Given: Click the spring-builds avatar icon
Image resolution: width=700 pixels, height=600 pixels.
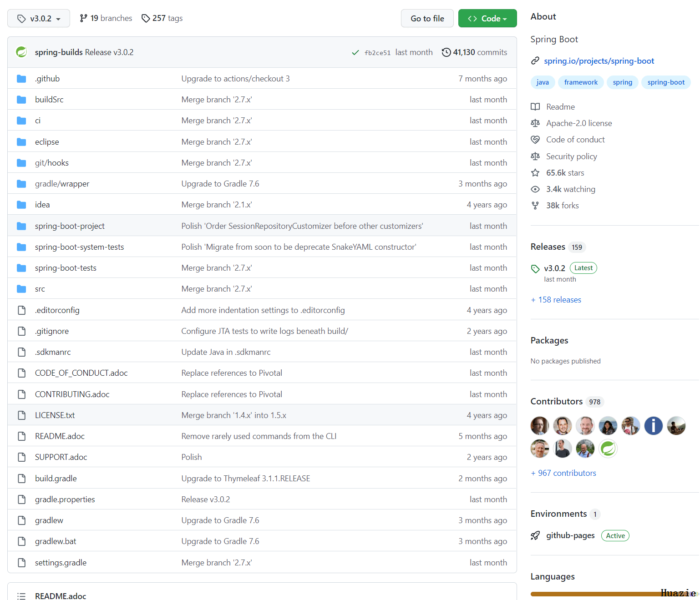Looking at the screenshot, I should point(21,52).
